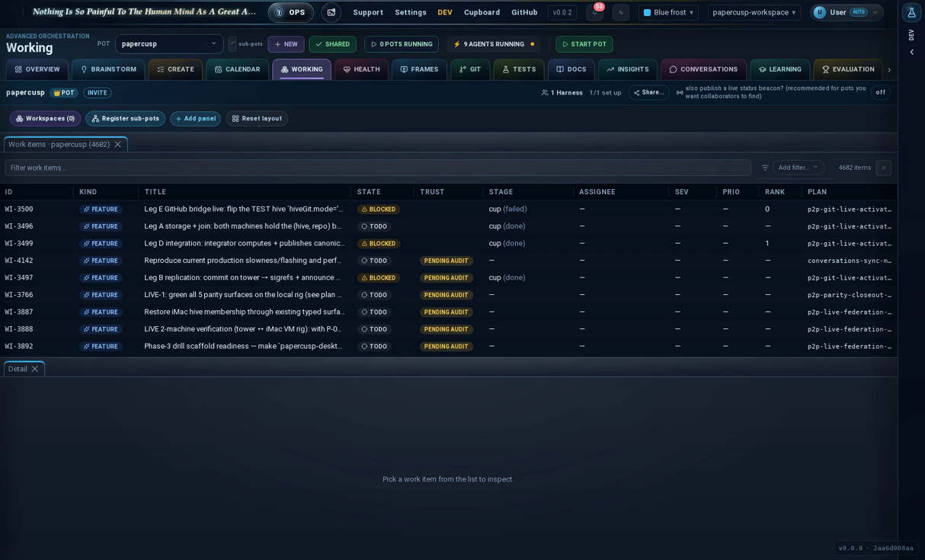Open the Health tab
Image resolution: width=925 pixels, height=560 pixels.
pos(361,69)
